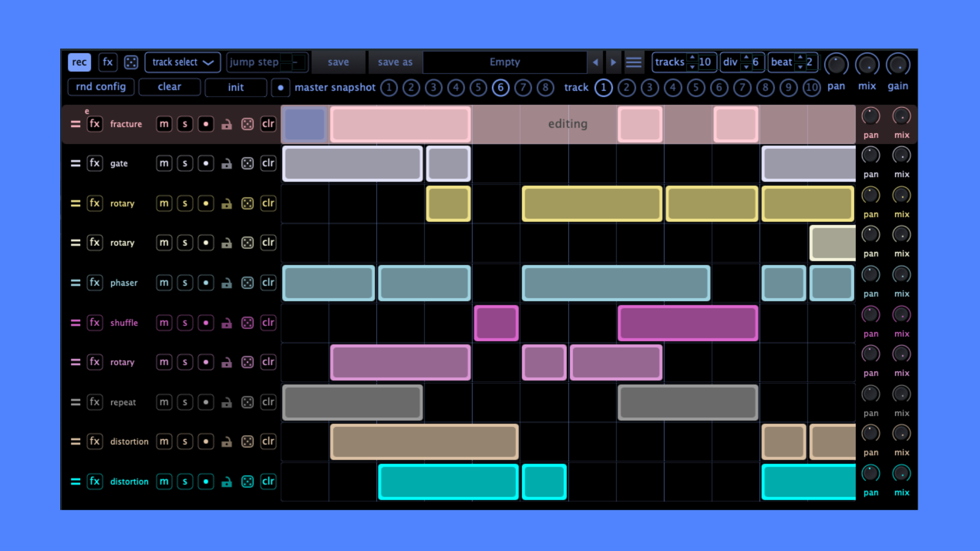Select master snapshot 3

(433, 88)
